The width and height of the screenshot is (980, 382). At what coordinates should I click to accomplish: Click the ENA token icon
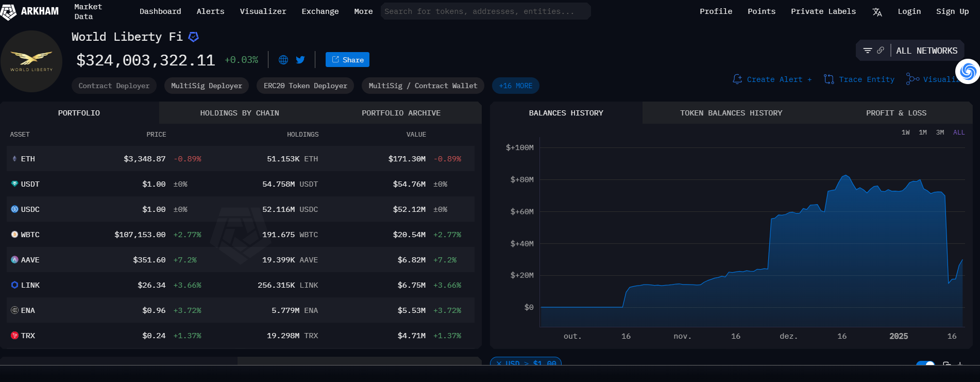pyautogui.click(x=14, y=310)
